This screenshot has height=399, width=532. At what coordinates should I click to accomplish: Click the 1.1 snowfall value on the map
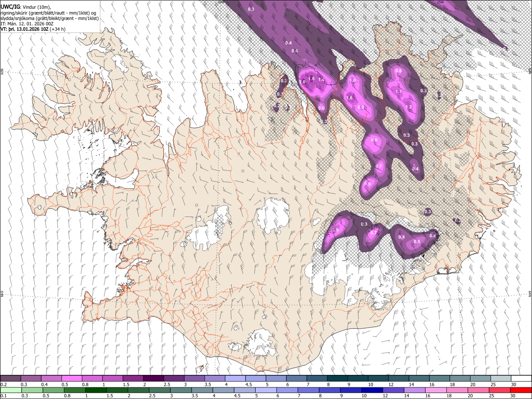(x=399, y=91)
